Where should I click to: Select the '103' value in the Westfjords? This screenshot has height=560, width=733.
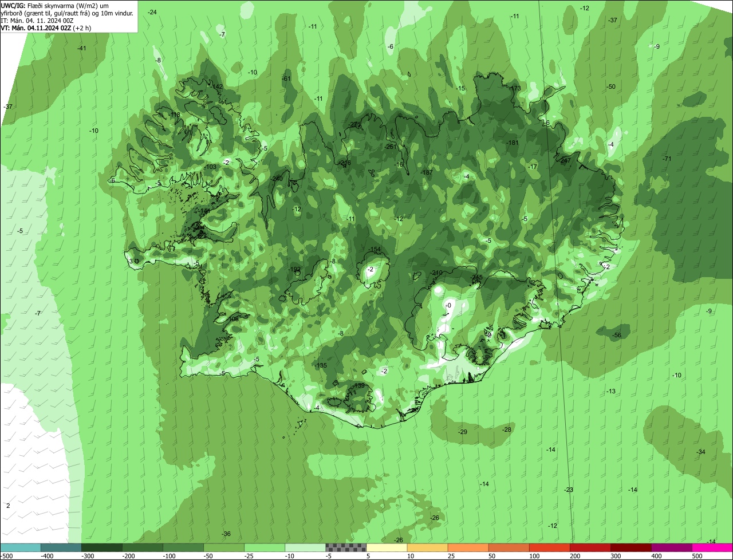(211, 167)
